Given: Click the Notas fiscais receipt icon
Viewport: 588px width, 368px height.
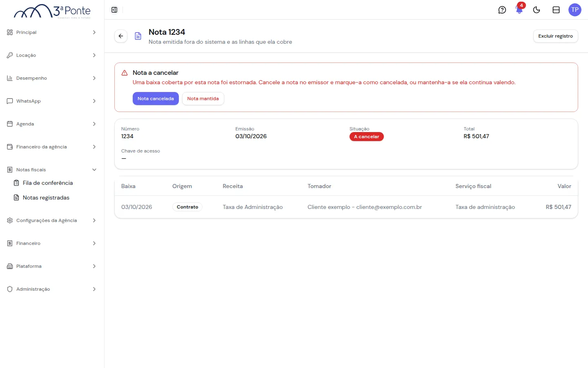Looking at the screenshot, I should click(x=10, y=170).
